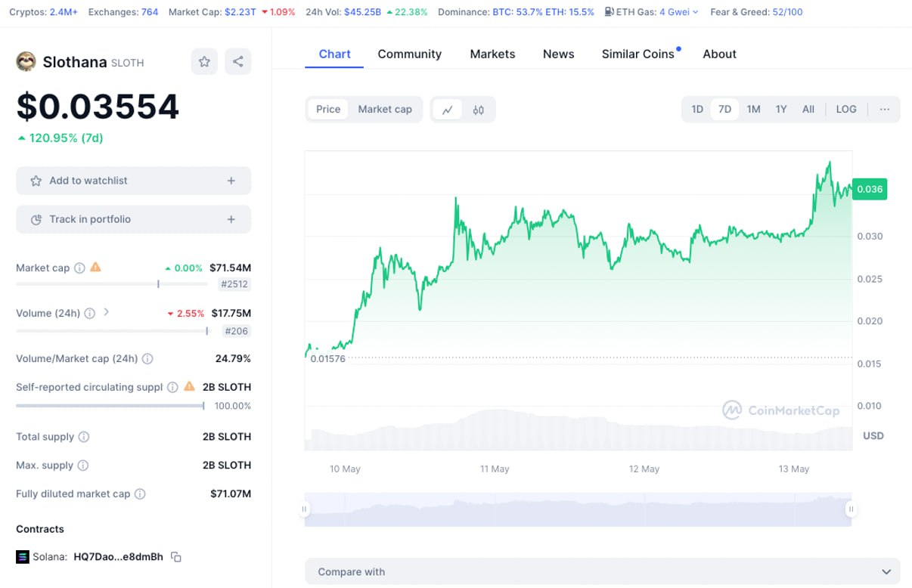Image resolution: width=912 pixels, height=588 pixels.
Task: Open the News tab
Action: [558, 54]
